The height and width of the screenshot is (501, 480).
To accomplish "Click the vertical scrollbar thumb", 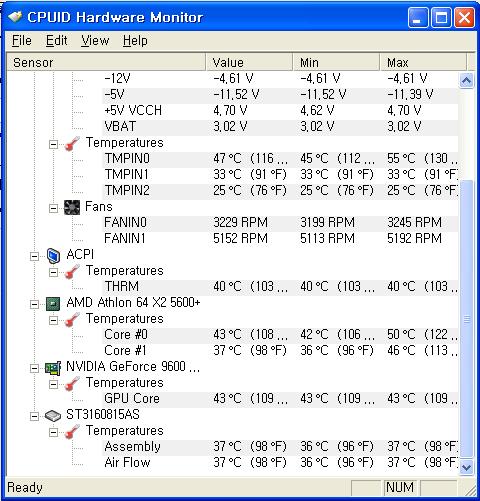I will pos(466,319).
